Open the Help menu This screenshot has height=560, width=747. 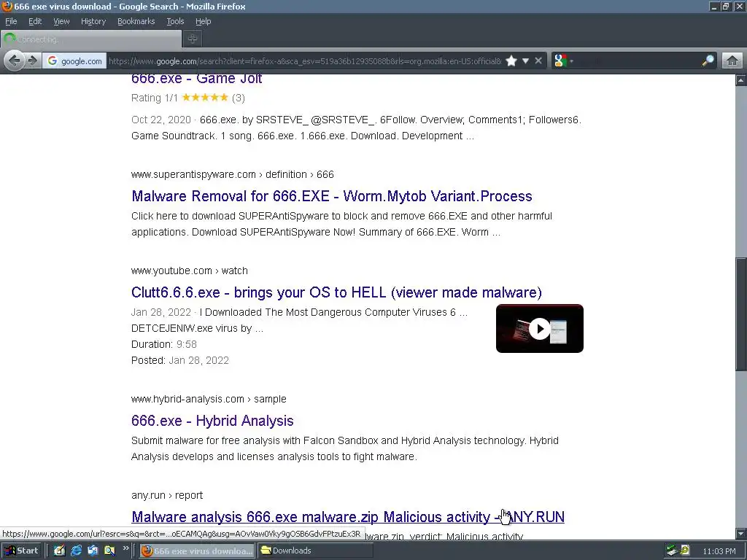pyautogui.click(x=203, y=21)
